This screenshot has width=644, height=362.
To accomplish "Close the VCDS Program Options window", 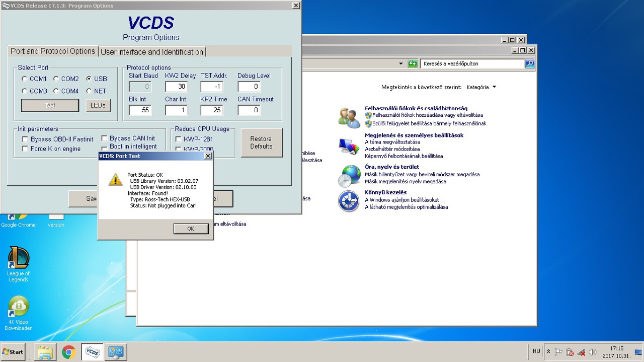I will pos(296,6).
